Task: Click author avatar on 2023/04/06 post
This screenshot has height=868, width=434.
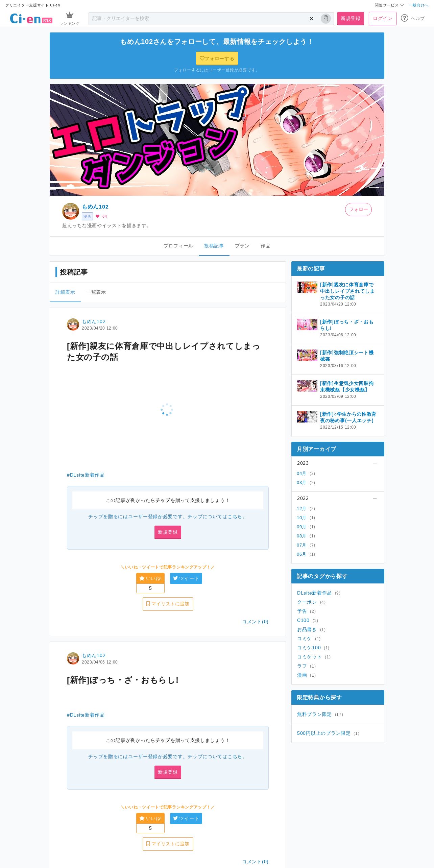Action: click(x=73, y=658)
